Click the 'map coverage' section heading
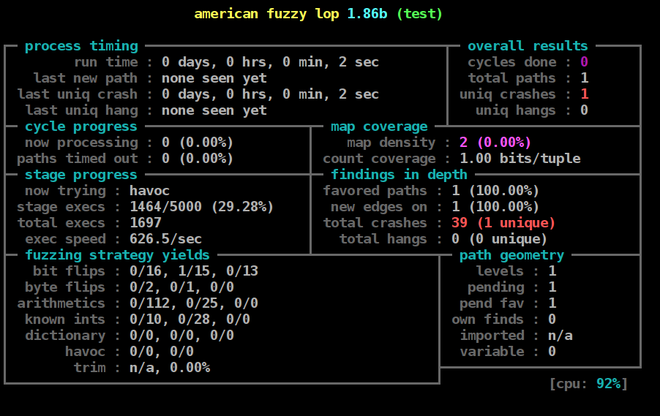The image size is (660, 416). click(379, 126)
